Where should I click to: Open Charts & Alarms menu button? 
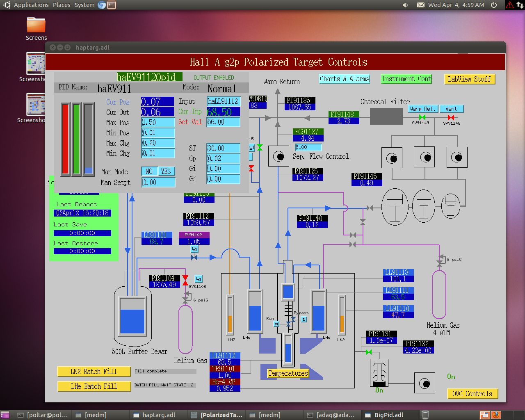pos(345,79)
